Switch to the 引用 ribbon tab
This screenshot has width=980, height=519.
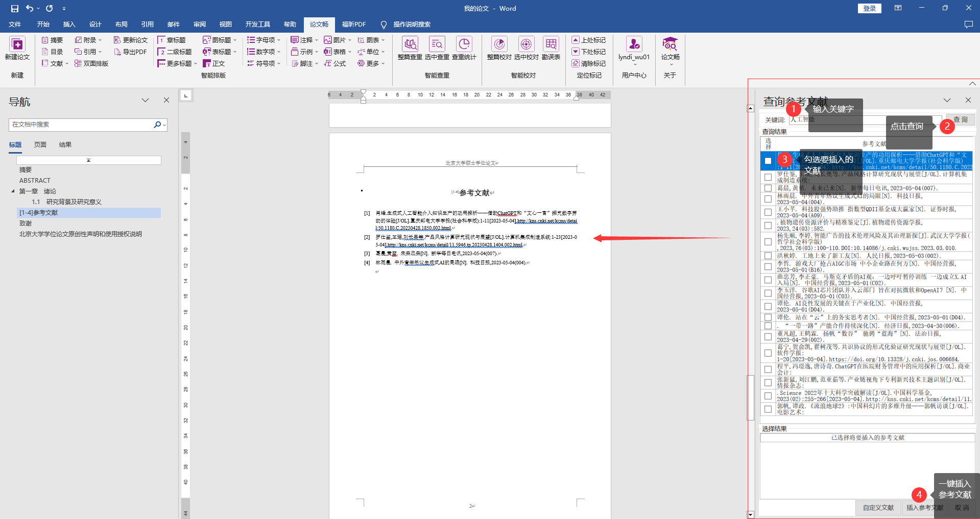(x=148, y=24)
